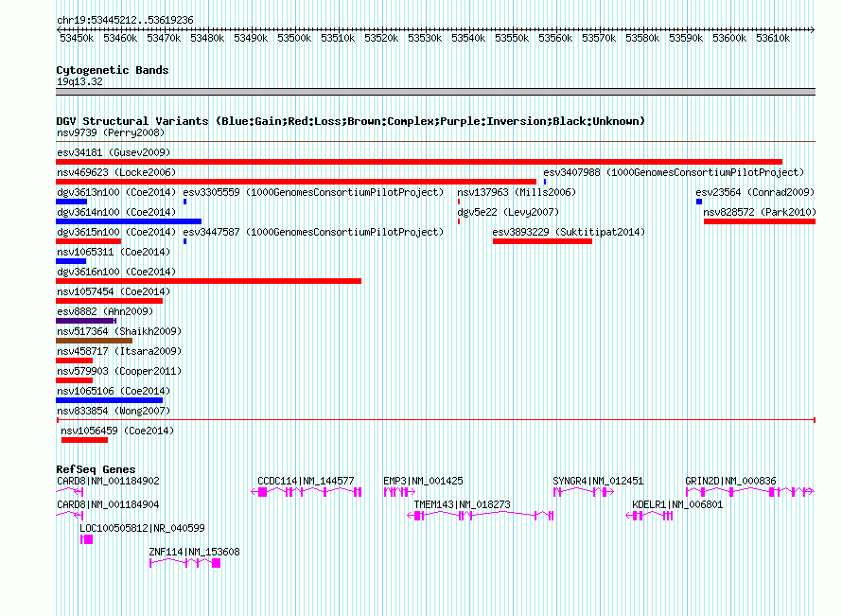This screenshot has width=842, height=616.
Task: Click the esv3407988 (1000GenomesConsortiumPilotProject) label
Action: [x=674, y=172]
